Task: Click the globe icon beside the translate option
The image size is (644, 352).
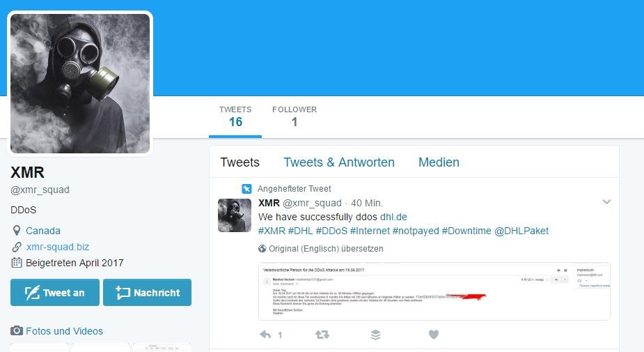Action: pos(262,248)
